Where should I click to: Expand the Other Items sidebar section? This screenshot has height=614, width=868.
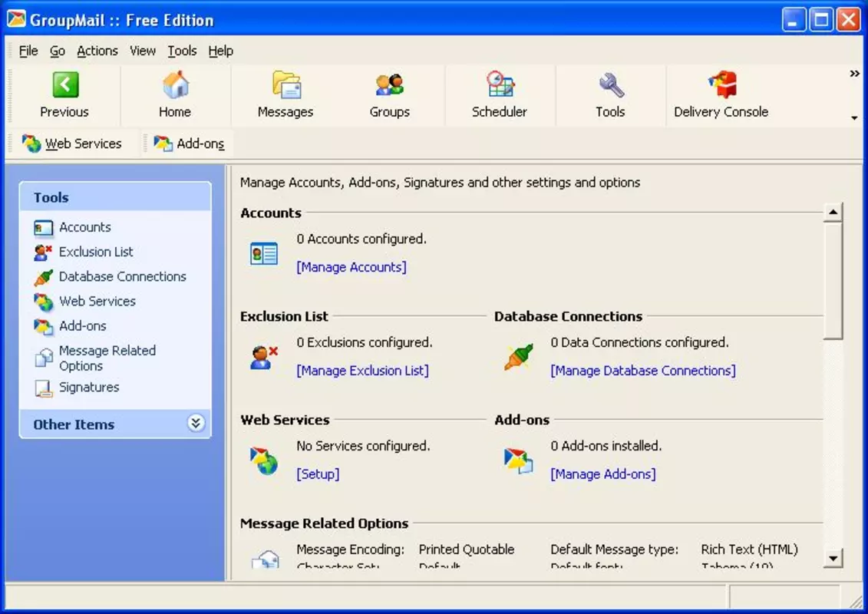pyautogui.click(x=196, y=424)
